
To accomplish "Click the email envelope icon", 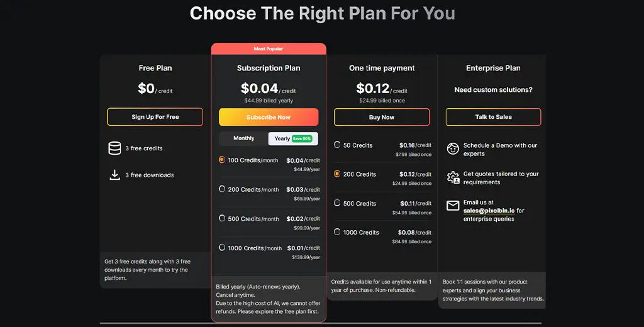I will [453, 206].
